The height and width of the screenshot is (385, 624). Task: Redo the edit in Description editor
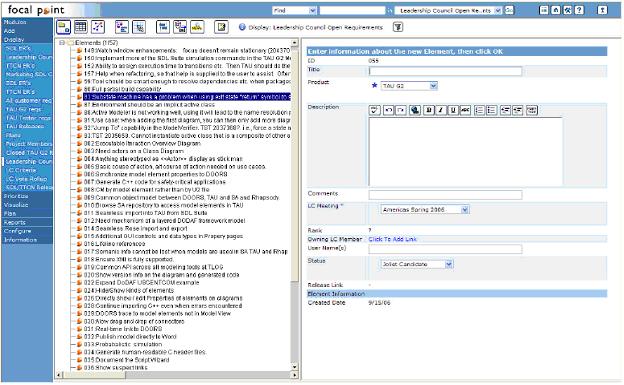pos(401,110)
